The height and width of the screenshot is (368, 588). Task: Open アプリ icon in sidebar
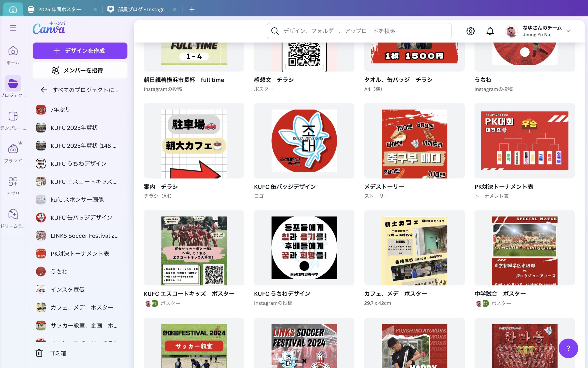click(13, 181)
